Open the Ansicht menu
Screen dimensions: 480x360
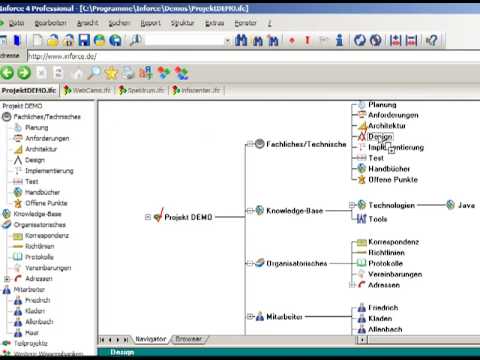(x=87, y=23)
